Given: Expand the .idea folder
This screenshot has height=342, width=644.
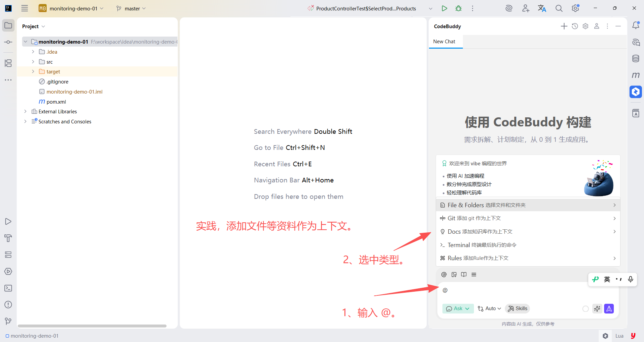Looking at the screenshot, I should (33, 52).
